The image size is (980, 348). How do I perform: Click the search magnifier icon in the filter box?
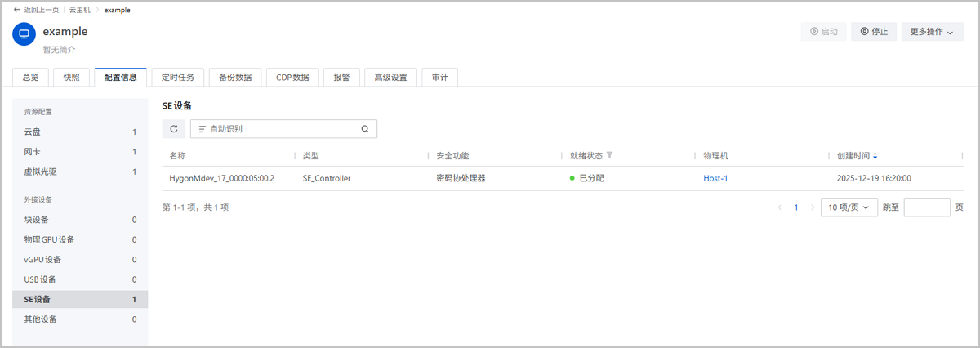pyautogui.click(x=365, y=129)
